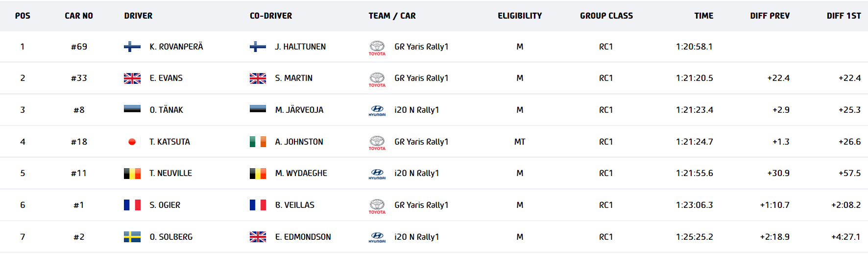Click UK flag next to E. Evans
Screen dimensions: 868x254
[x=132, y=78]
